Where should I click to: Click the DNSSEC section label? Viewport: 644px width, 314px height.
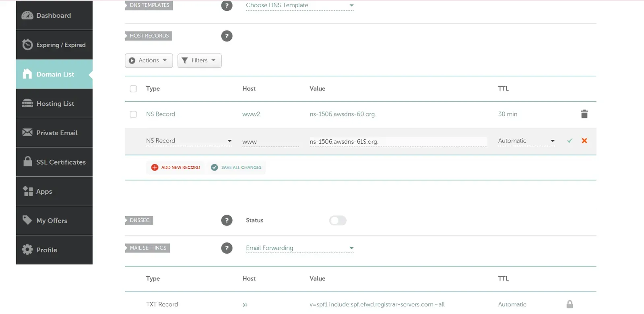pyautogui.click(x=139, y=220)
